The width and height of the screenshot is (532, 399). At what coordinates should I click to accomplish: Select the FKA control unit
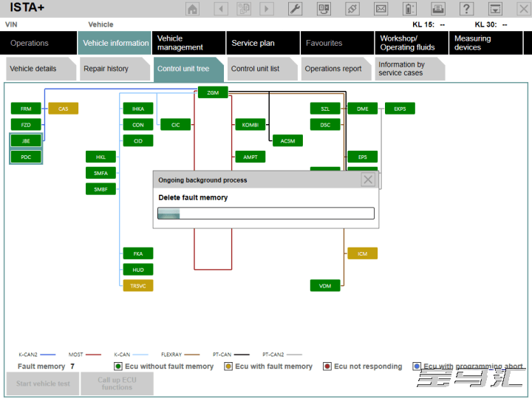138,253
